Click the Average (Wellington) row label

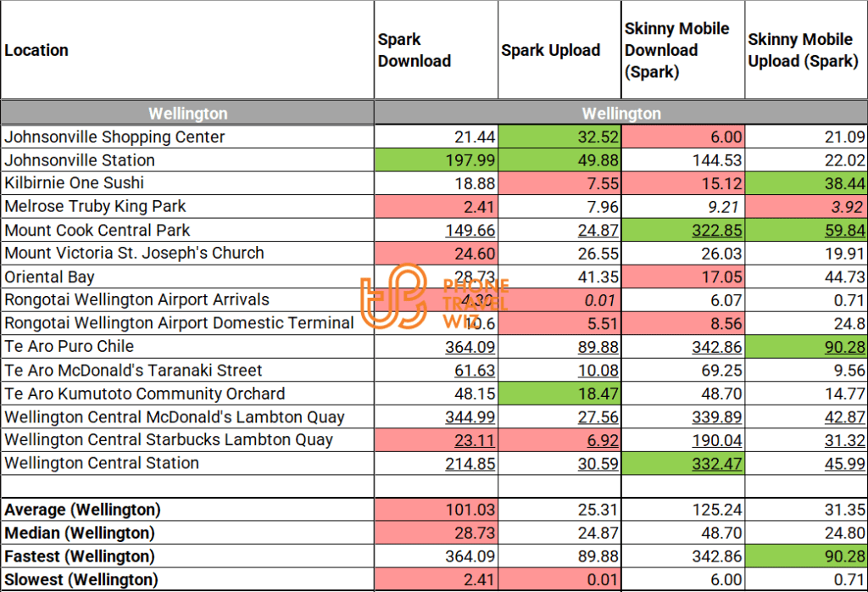coord(82,510)
